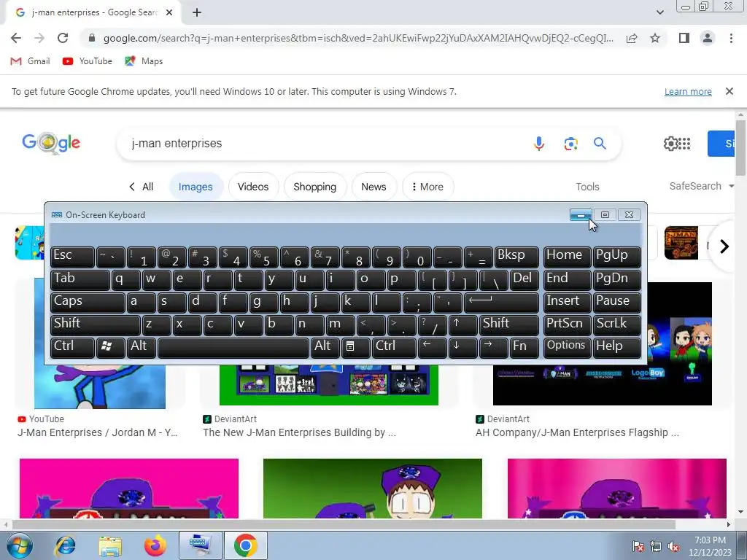Expand the SafeSearch dropdown
Image resolution: width=747 pixels, height=560 pixels.
(701, 186)
